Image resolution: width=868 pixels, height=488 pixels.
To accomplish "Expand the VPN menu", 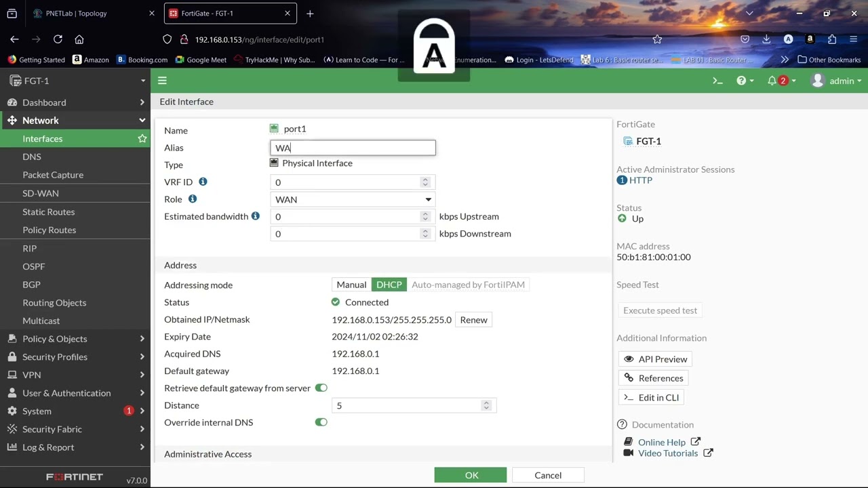I will pyautogui.click(x=75, y=374).
